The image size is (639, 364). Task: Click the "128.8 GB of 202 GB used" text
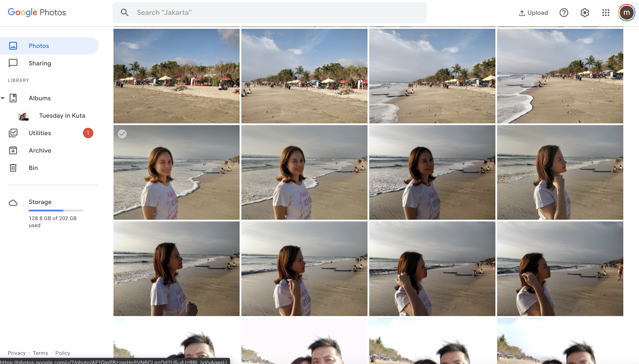53,222
